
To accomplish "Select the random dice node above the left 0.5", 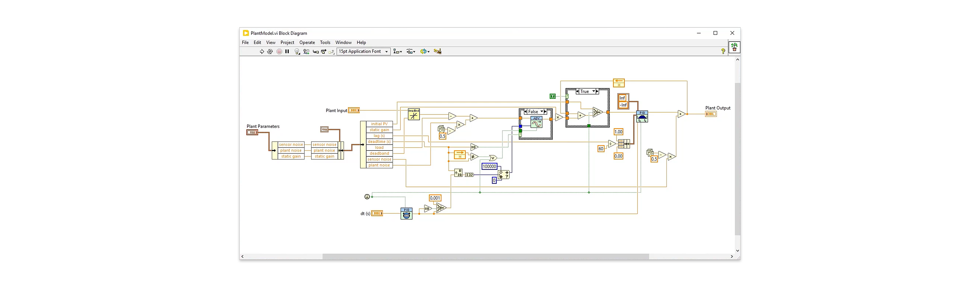I will pyautogui.click(x=441, y=129).
